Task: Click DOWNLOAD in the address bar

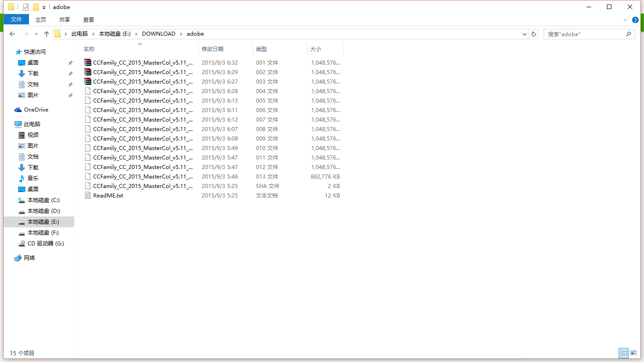Action: coord(159,34)
